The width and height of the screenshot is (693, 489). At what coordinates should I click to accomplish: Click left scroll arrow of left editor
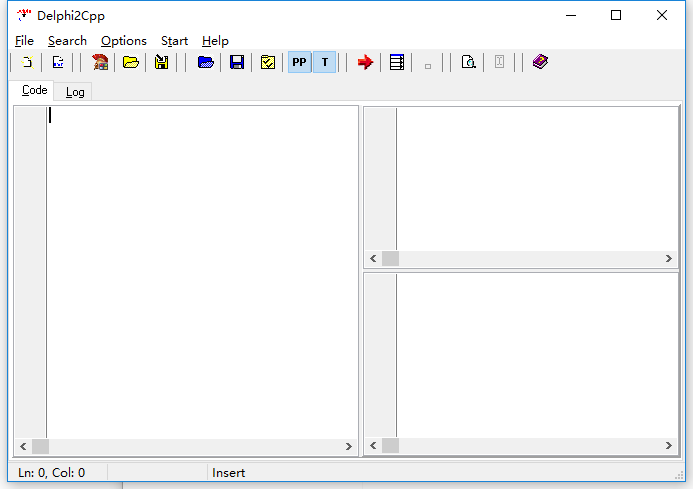23,447
